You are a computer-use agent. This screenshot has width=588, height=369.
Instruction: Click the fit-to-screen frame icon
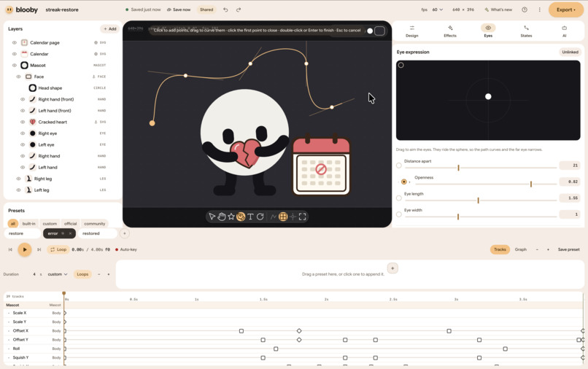point(302,217)
